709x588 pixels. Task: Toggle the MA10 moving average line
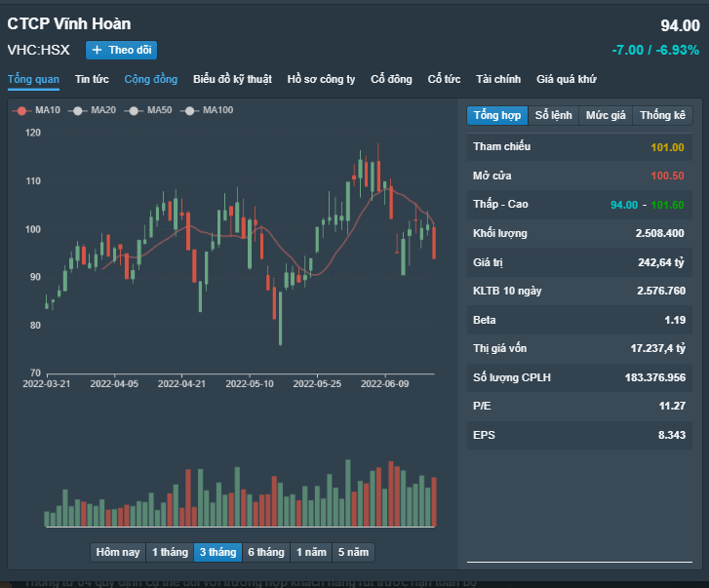[x=38, y=110]
